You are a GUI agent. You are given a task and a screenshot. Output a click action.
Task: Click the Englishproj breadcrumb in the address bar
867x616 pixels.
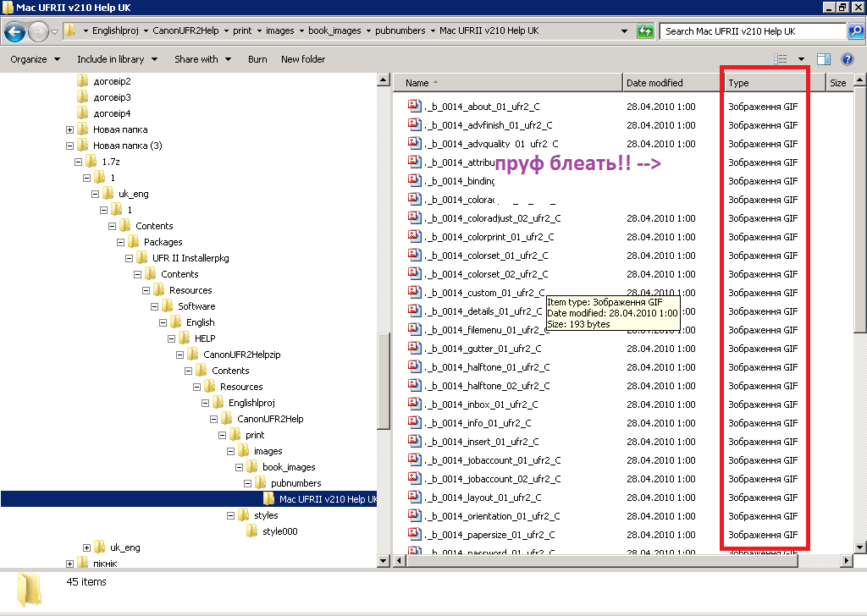coord(115,30)
